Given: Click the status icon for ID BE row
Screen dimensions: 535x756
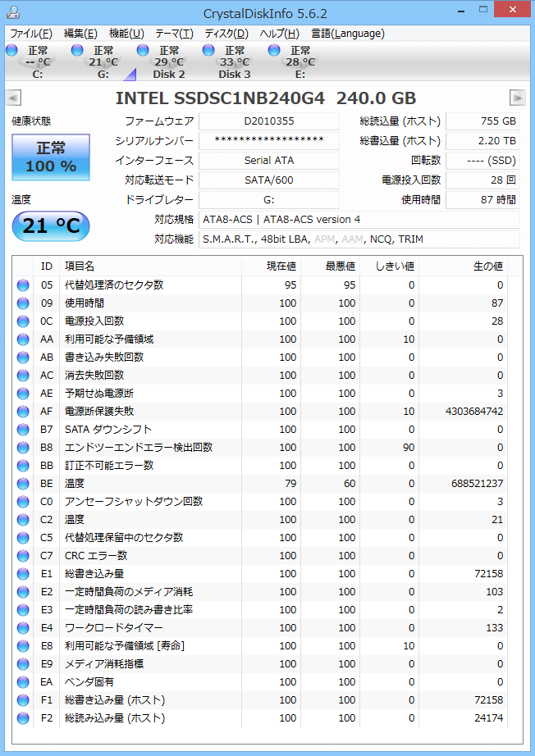Looking at the screenshot, I should 23,484.
